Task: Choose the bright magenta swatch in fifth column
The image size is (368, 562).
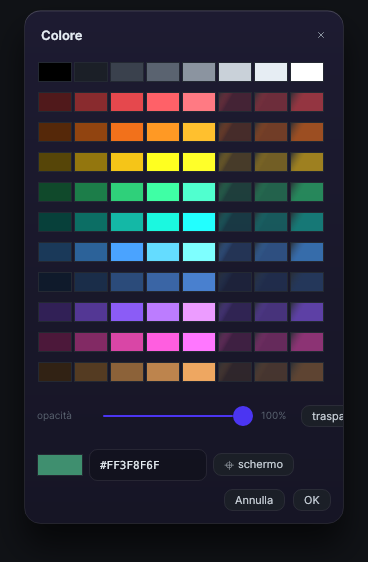Action: point(199,342)
